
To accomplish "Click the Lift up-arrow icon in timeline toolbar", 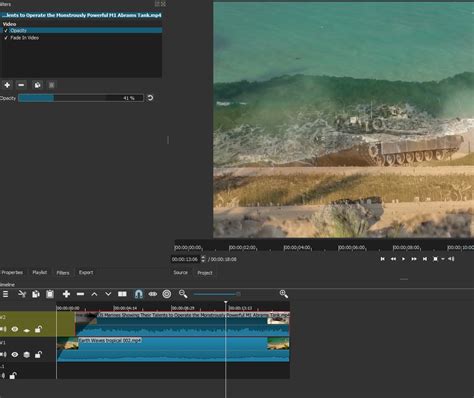I will click(94, 294).
